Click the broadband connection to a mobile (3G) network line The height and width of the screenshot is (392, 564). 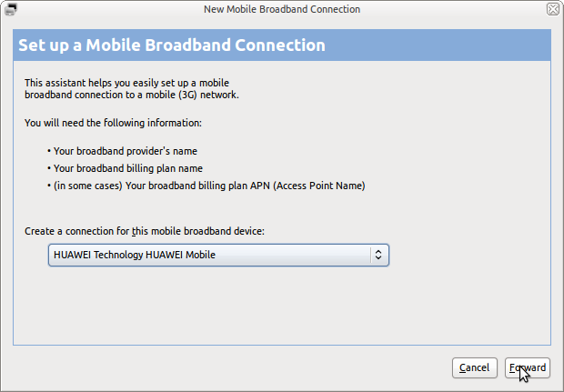point(132,95)
